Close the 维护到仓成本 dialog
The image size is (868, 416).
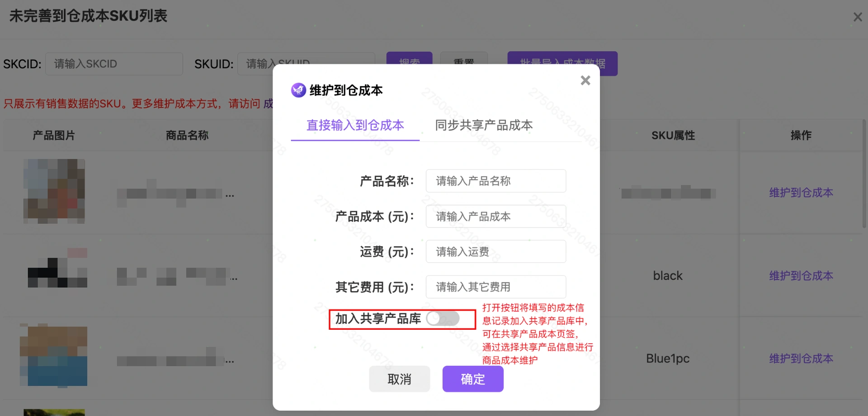click(585, 80)
